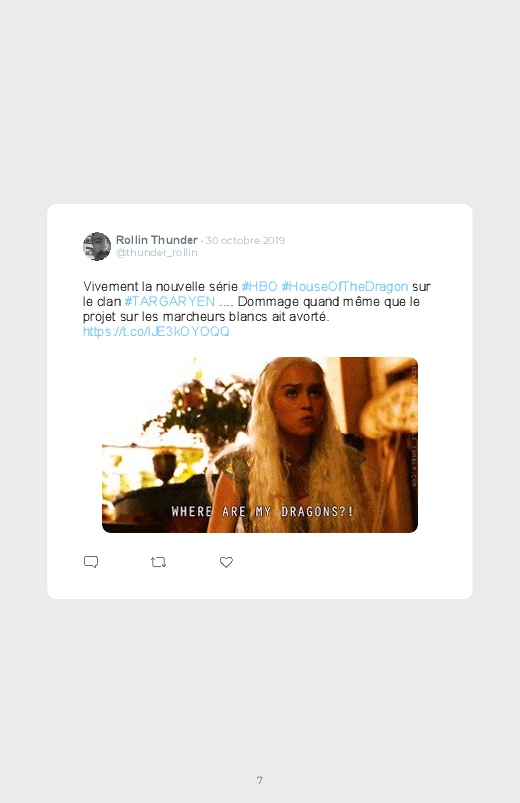
Task: Open the dragons GIF image
Action: click(260, 445)
